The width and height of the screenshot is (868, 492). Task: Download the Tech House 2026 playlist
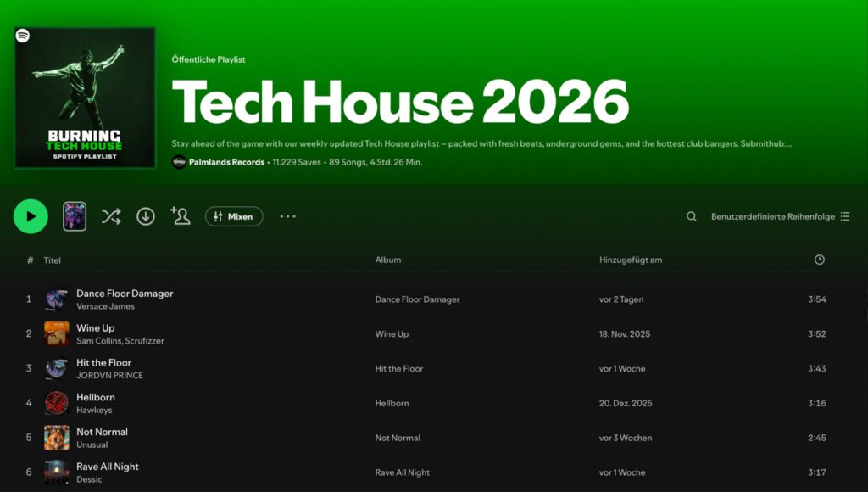(x=145, y=216)
